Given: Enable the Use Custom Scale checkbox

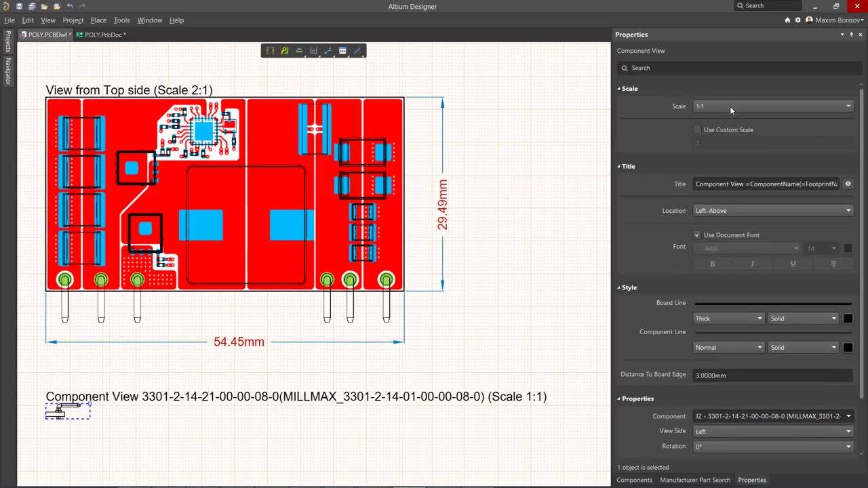Looking at the screenshot, I should [697, 129].
